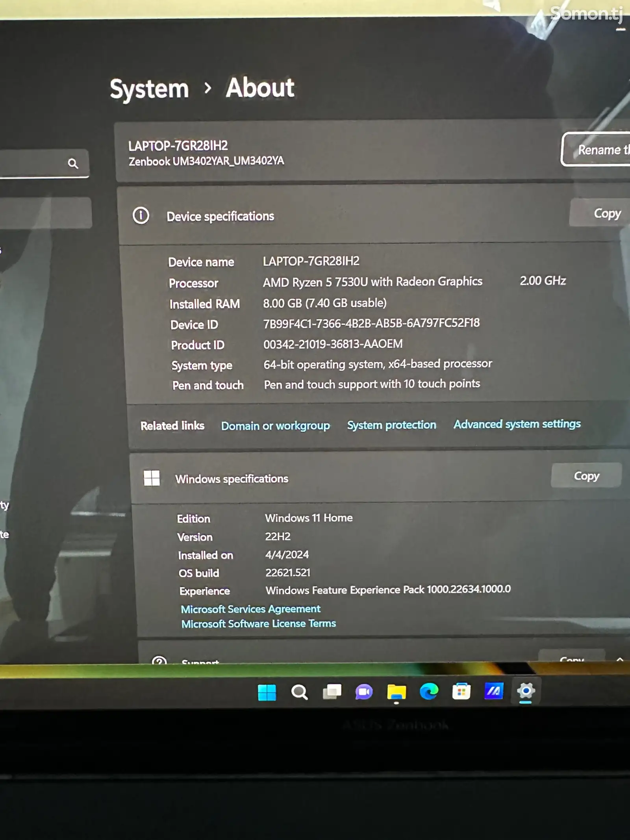This screenshot has height=840, width=630.
Task: Select the 2.00 GHz processor speed
Action: click(543, 280)
